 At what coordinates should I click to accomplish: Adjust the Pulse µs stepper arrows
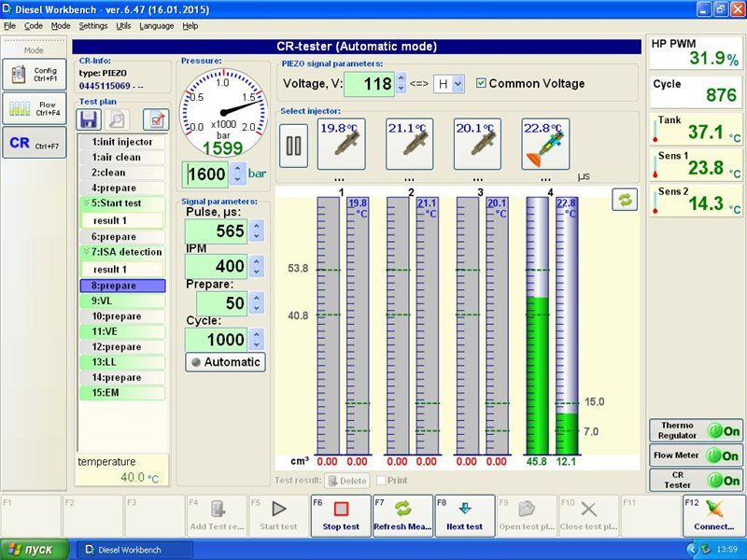[x=256, y=231]
